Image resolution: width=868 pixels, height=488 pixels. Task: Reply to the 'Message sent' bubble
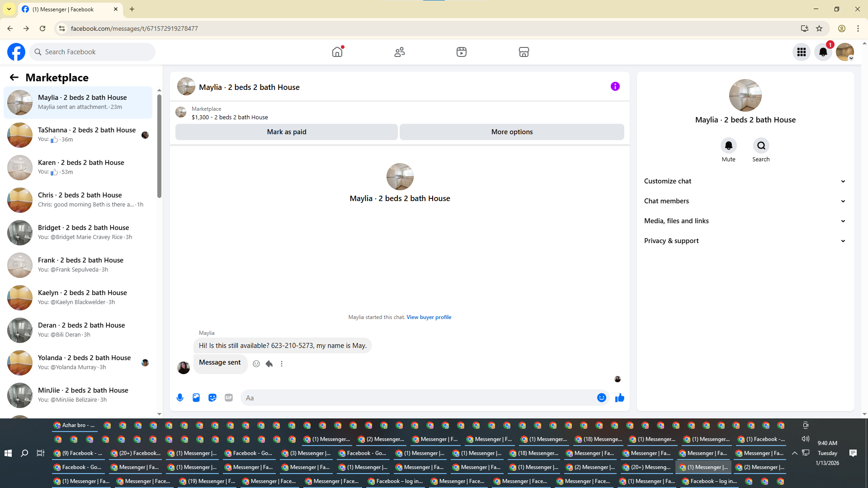(x=269, y=364)
